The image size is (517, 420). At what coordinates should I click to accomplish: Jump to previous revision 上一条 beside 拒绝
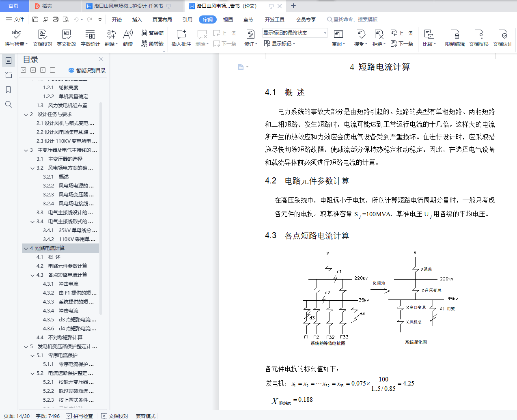[402, 33]
